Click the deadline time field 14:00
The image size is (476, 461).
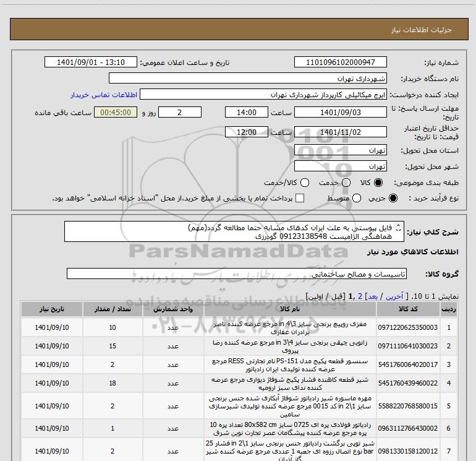pyautogui.click(x=247, y=112)
